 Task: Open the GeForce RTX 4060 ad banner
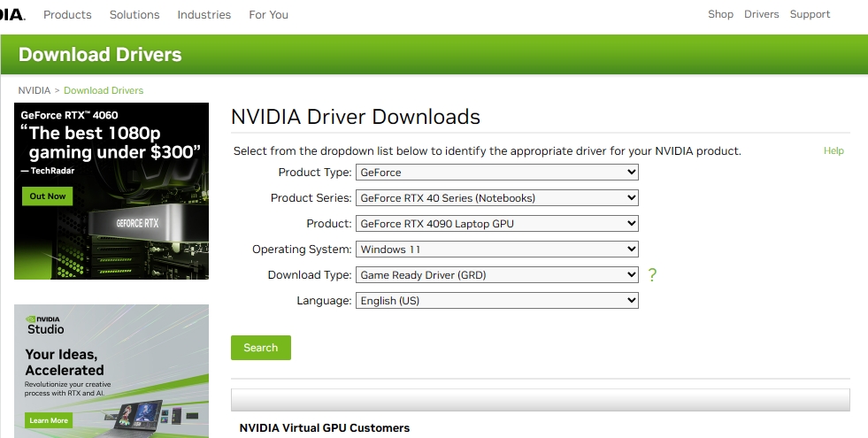(111, 191)
